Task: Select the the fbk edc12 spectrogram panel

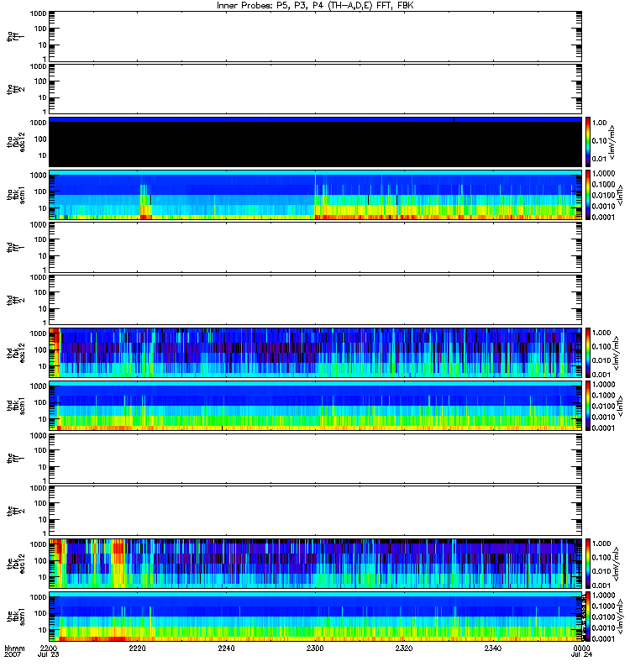Action: 316,564
